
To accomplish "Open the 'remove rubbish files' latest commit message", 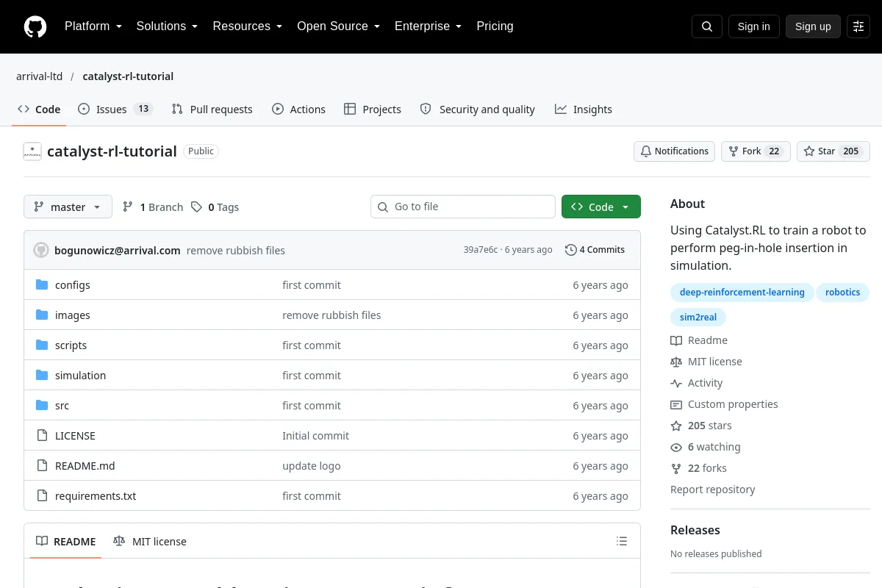I will pos(236,251).
